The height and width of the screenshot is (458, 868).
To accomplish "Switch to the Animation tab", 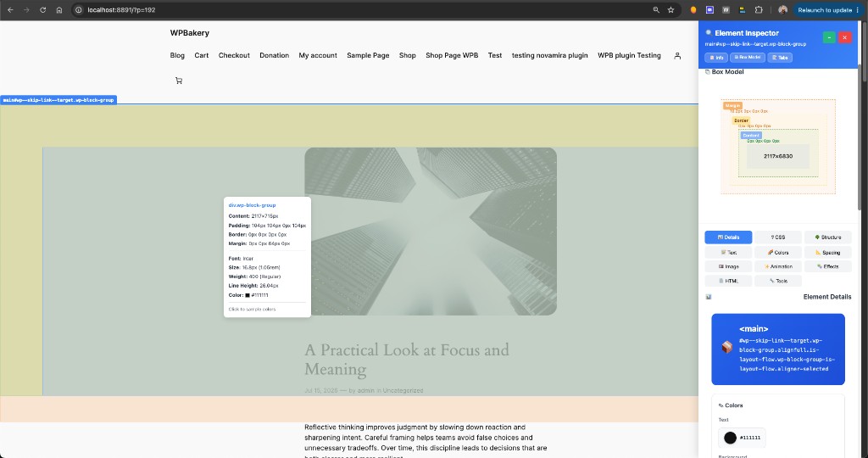I will point(778,266).
